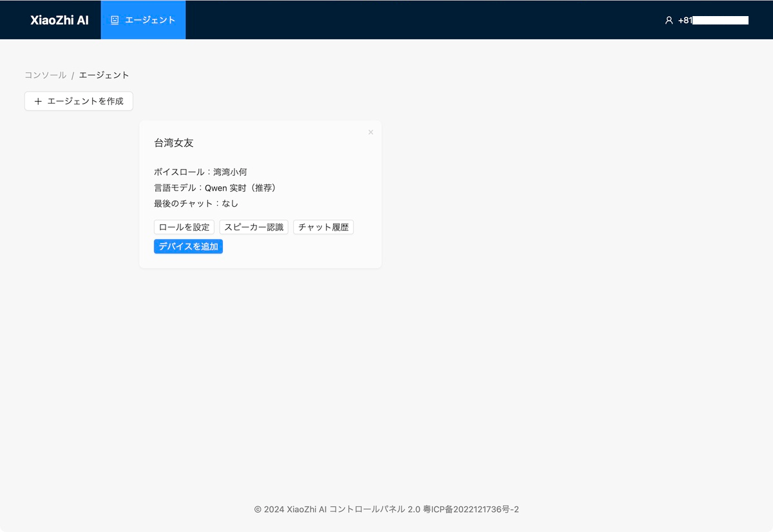Click the ボイスロール 湾湾小何 line
The height and width of the screenshot is (532, 773).
[x=200, y=172]
